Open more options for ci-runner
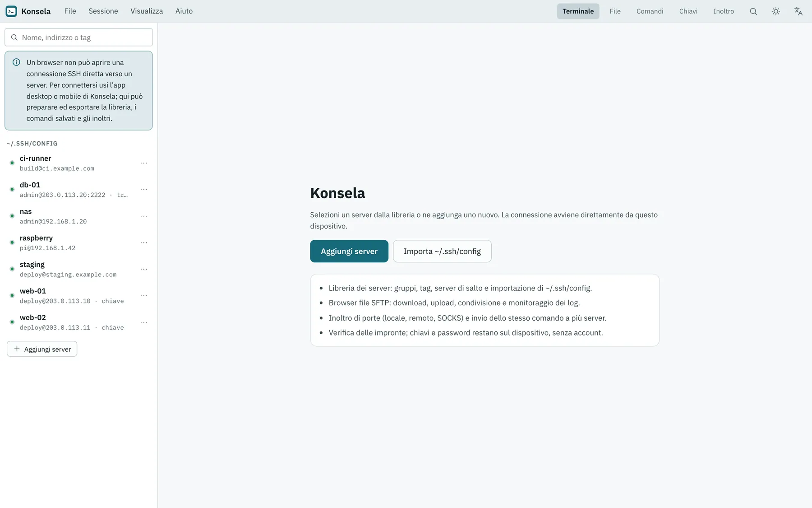Image resolution: width=812 pixels, height=508 pixels. [144, 163]
